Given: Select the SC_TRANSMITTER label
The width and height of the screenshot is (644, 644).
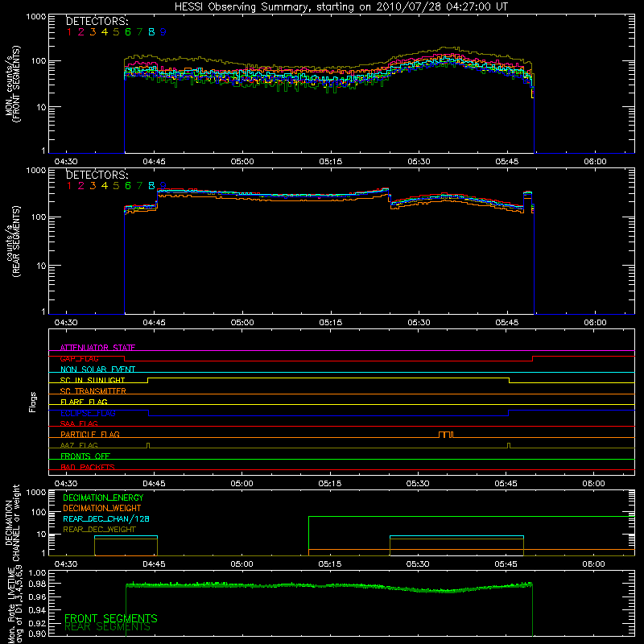Looking at the screenshot, I should (x=93, y=391).
